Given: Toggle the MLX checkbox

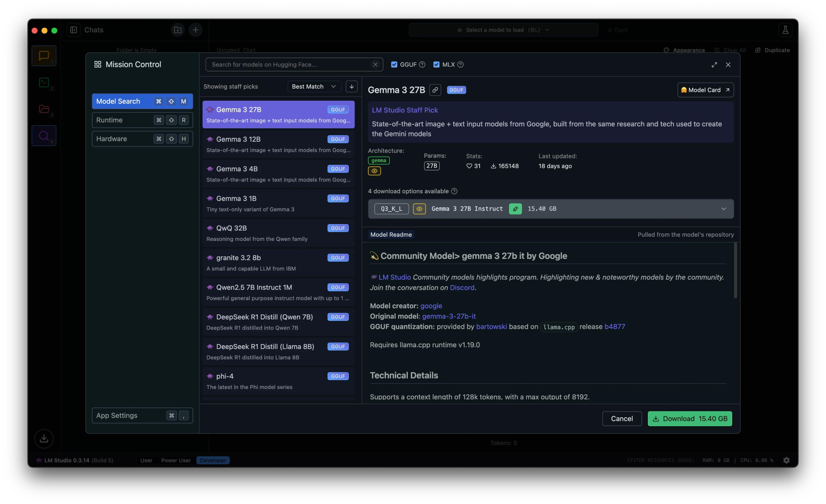Looking at the screenshot, I should pyautogui.click(x=436, y=64).
